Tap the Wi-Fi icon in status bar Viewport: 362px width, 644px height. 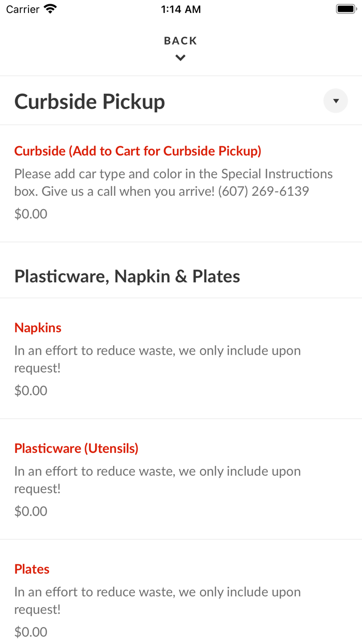50,9
